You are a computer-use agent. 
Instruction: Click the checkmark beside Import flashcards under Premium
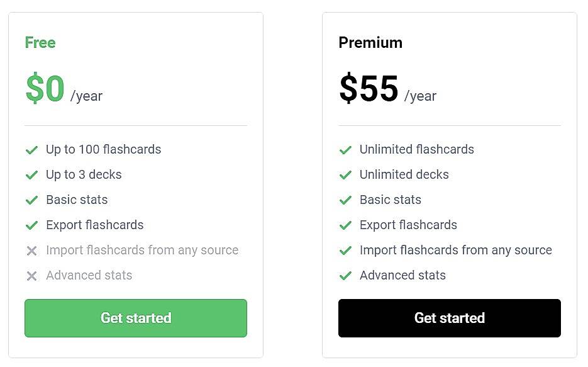coord(345,251)
